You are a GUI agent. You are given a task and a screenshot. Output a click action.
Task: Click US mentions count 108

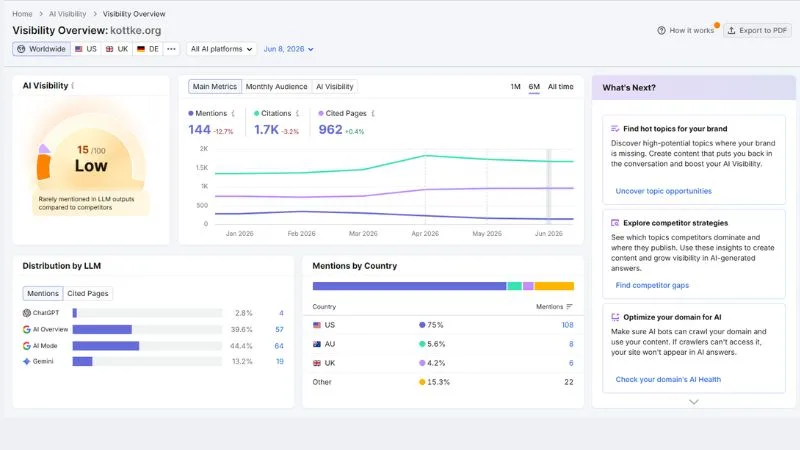click(567, 325)
